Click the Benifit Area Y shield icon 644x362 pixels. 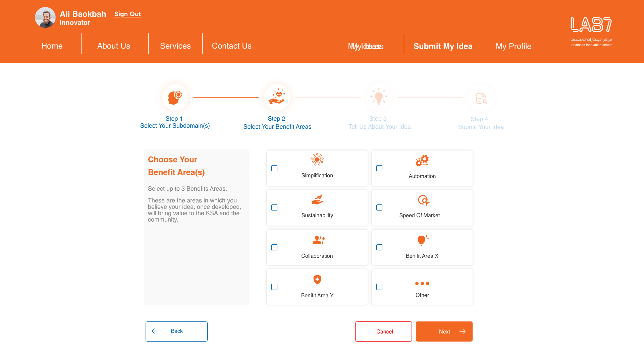click(x=317, y=280)
